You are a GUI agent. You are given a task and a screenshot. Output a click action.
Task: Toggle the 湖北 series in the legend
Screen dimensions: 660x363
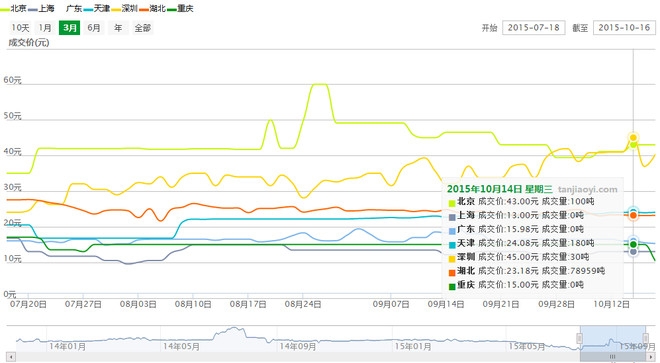pyautogui.click(x=153, y=8)
